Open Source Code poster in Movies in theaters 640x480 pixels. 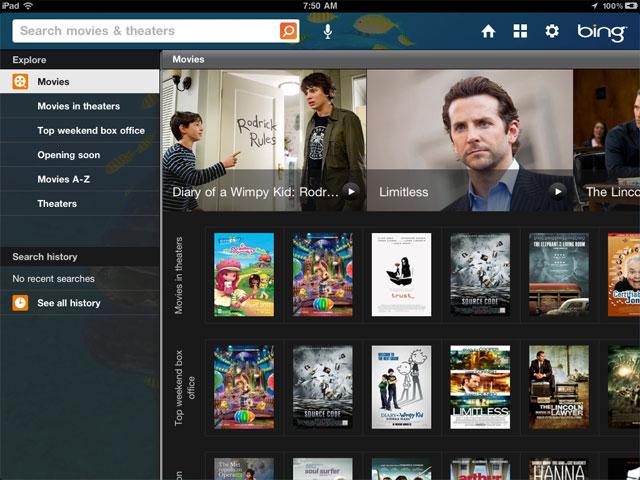click(x=480, y=275)
